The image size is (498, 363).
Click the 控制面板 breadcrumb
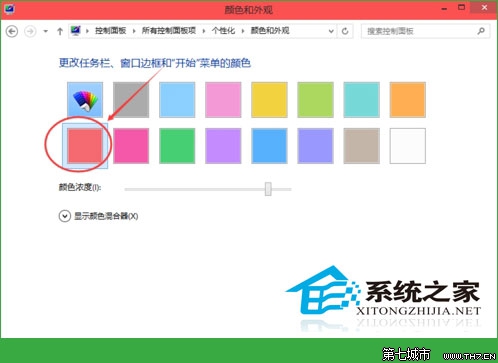pos(110,31)
